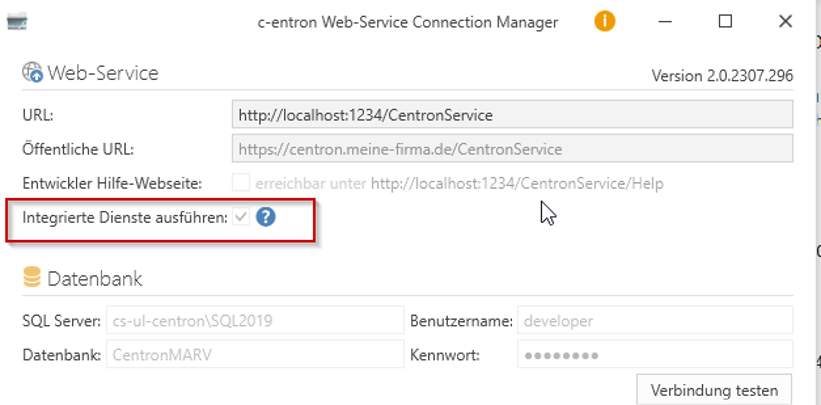Maximize the Connection Manager window

[725, 21]
